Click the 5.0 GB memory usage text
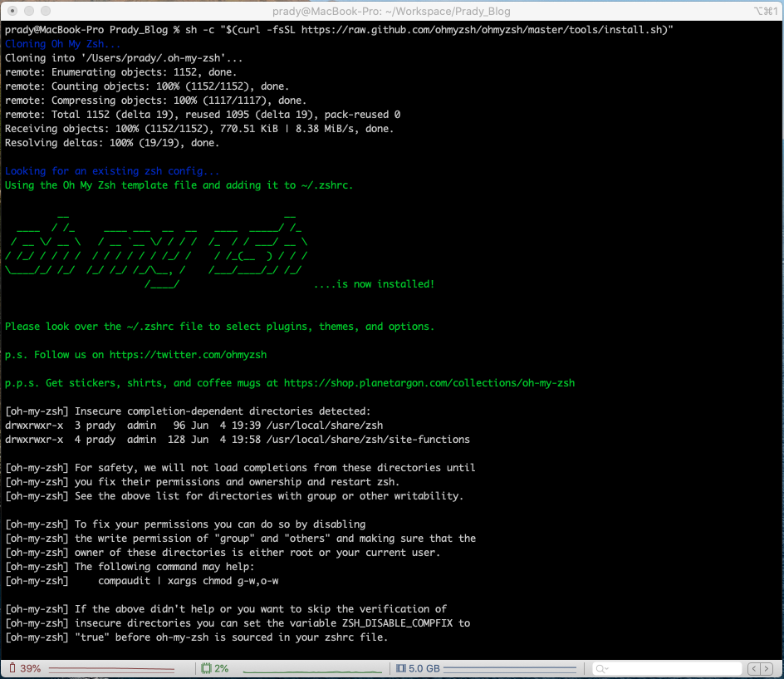 coord(424,668)
